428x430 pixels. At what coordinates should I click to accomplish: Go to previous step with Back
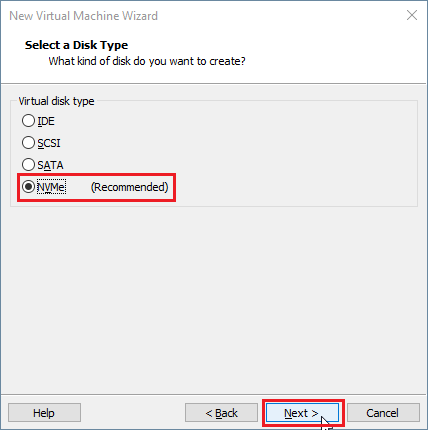coord(221,413)
